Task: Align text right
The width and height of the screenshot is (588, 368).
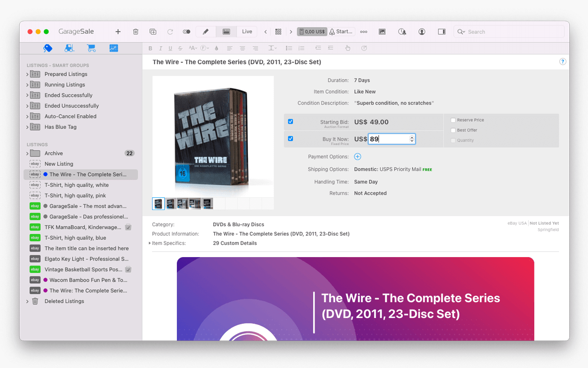Action: pos(255,48)
